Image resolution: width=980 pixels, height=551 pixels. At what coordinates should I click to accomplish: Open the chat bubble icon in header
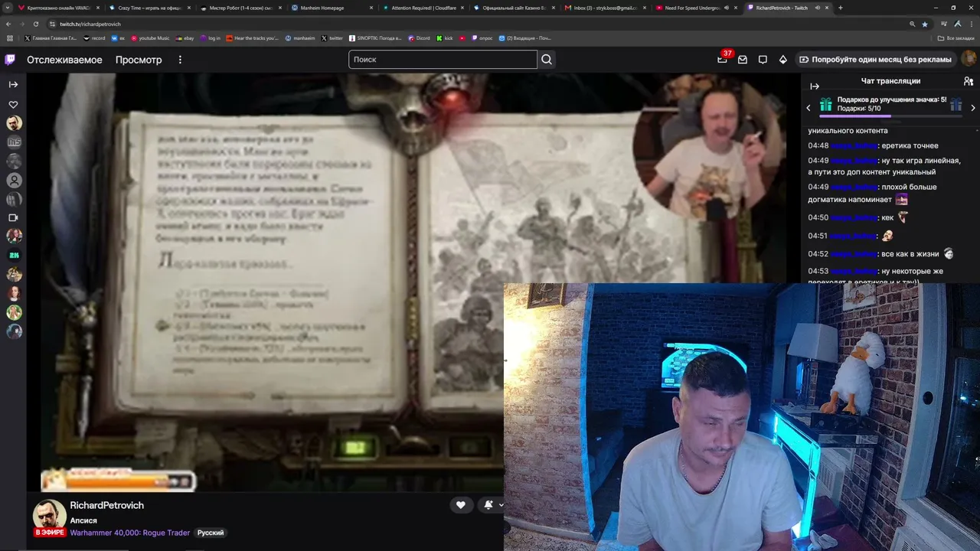pos(763,59)
